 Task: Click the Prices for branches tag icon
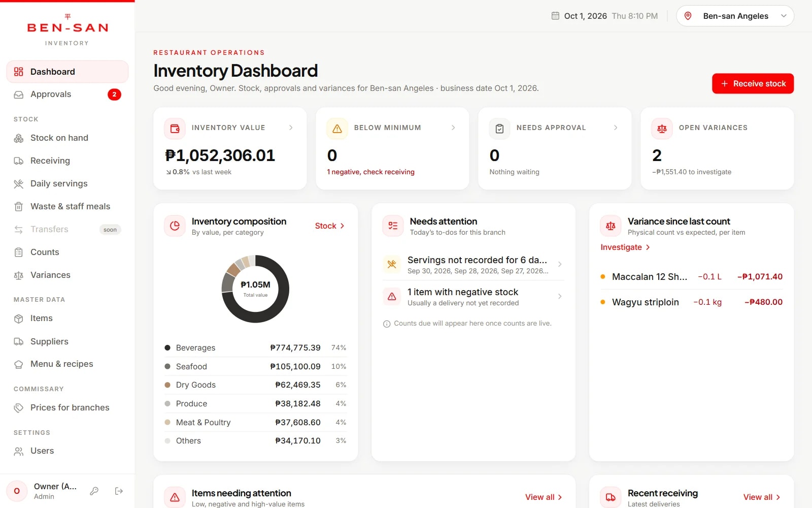pyautogui.click(x=19, y=408)
